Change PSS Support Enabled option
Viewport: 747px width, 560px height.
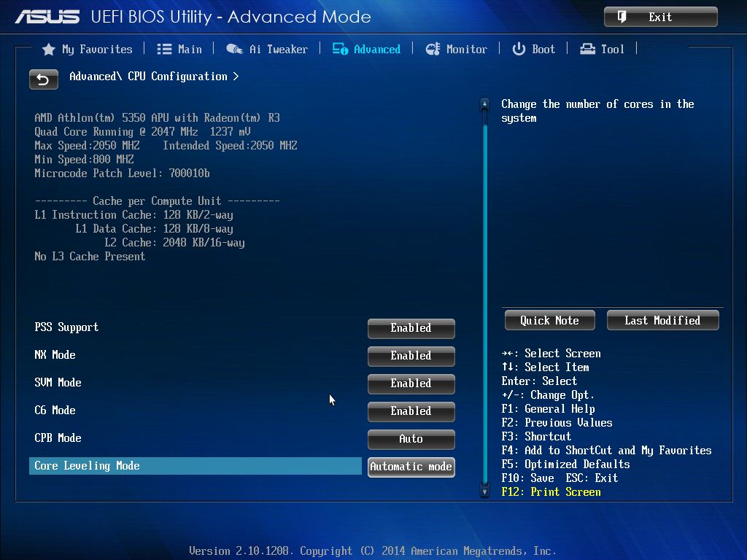coord(411,328)
